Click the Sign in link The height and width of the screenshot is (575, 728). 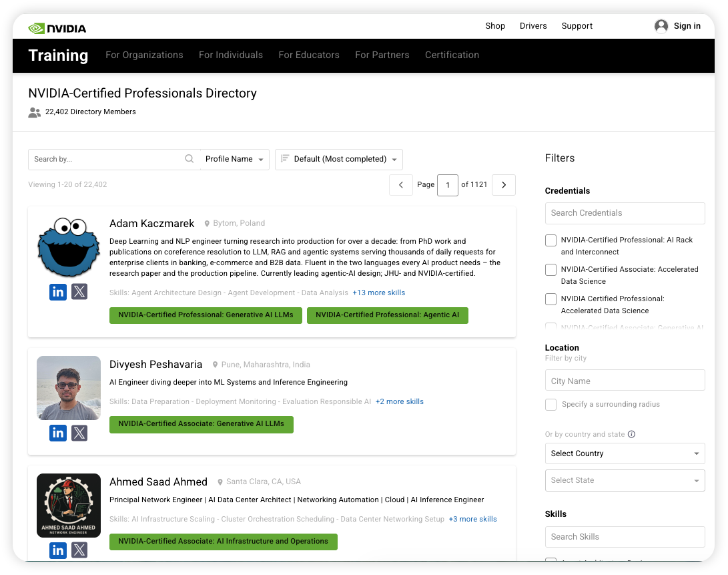(x=687, y=26)
